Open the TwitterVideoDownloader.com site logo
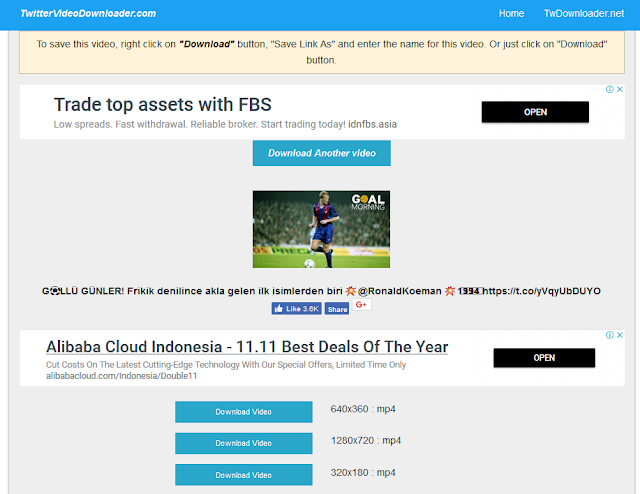This screenshot has width=640, height=494. (x=88, y=13)
